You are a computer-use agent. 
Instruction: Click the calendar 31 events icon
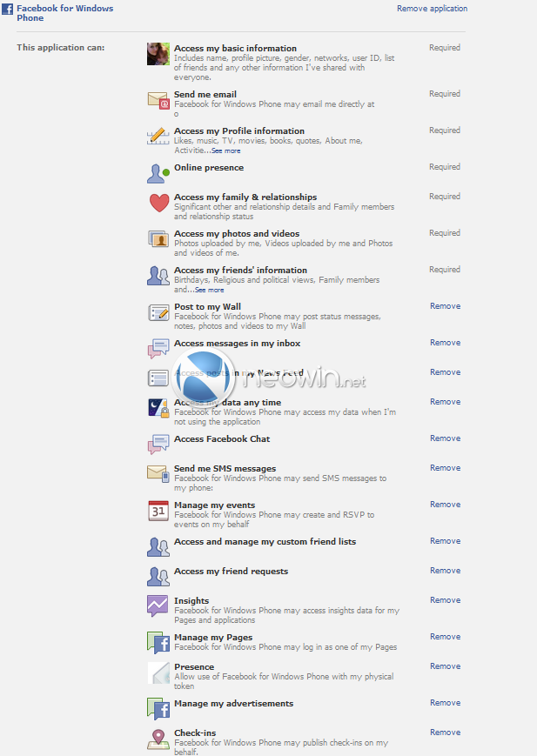(x=158, y=511)
